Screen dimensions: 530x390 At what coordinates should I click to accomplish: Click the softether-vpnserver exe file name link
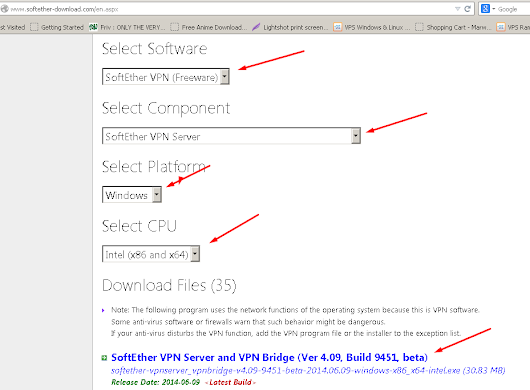tap(308, 370)
